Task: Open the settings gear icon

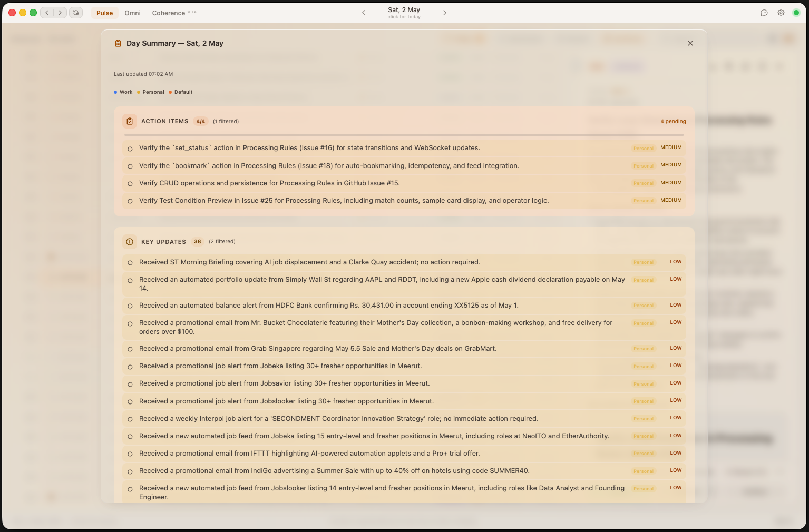Action: coord(781,13)
